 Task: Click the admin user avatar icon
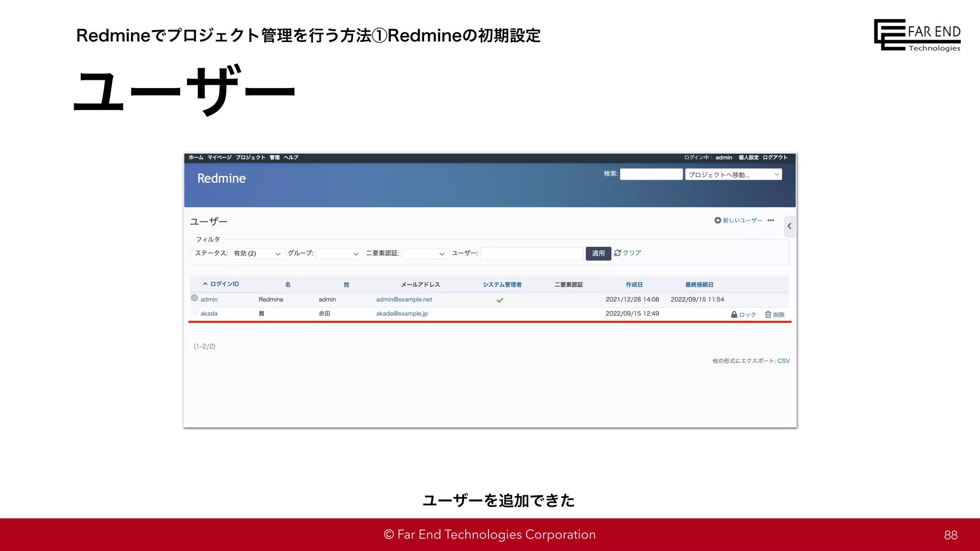point(194,298)
